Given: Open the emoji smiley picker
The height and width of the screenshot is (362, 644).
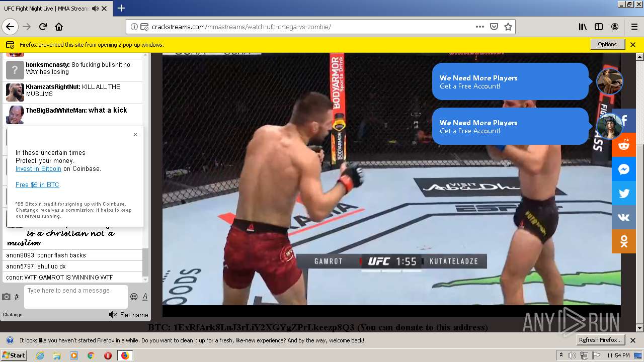Looking at the screenshot, I should [134, 297].
